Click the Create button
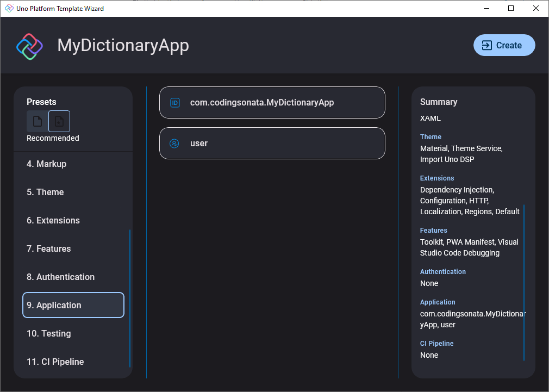Image resolution: width=549 pixels, height=392 pixels. [504, 45]
